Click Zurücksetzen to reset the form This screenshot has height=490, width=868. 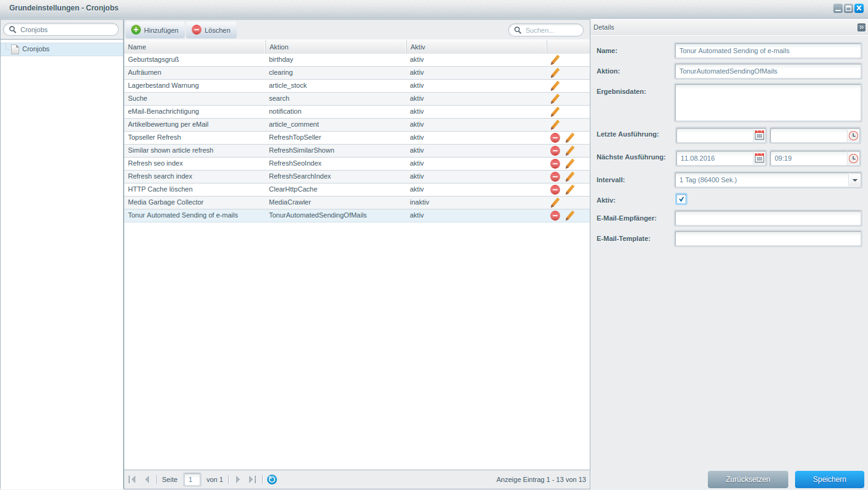748,479
